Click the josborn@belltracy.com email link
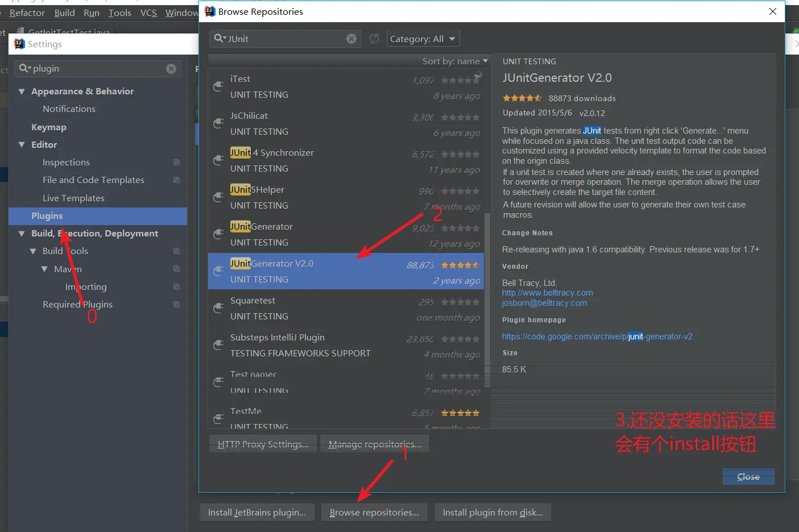This screenshot has width=799, height=532. pyautogui.click(x=544, y=303)
